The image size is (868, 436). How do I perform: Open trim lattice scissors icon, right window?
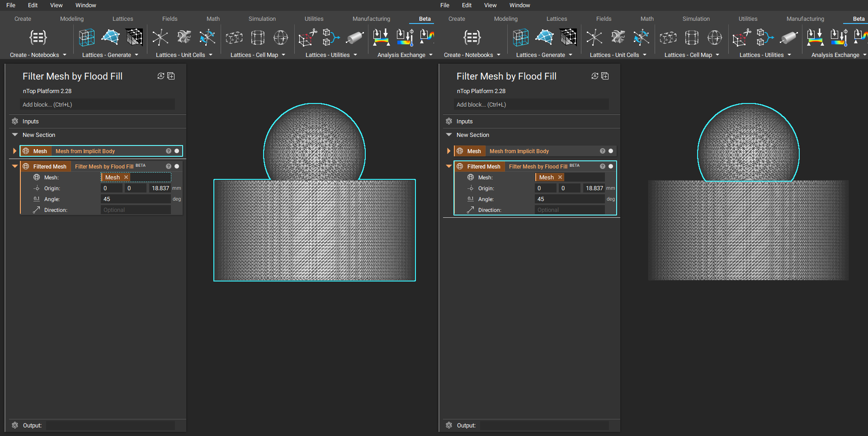[741, 38]
